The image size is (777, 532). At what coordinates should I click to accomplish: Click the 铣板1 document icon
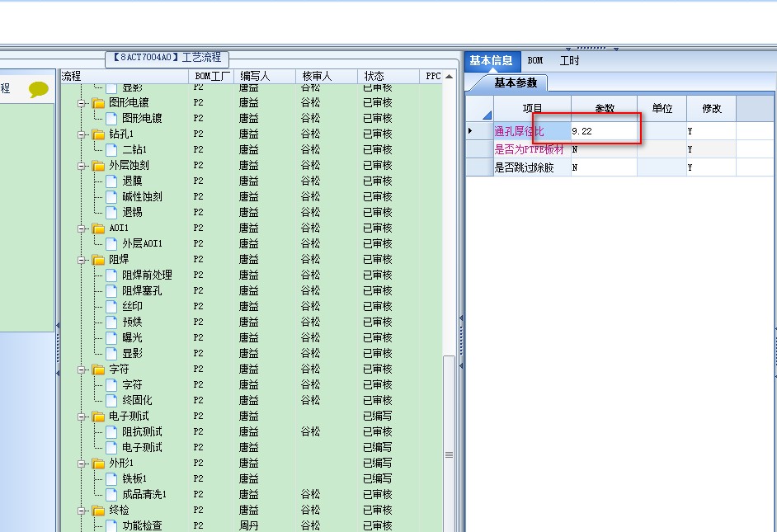111,479
